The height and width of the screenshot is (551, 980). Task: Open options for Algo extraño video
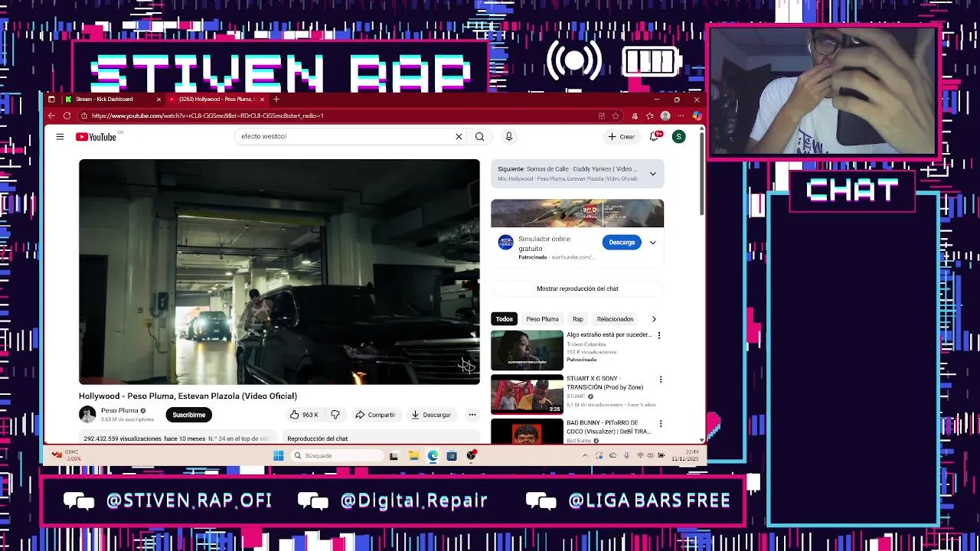point(659,335)
